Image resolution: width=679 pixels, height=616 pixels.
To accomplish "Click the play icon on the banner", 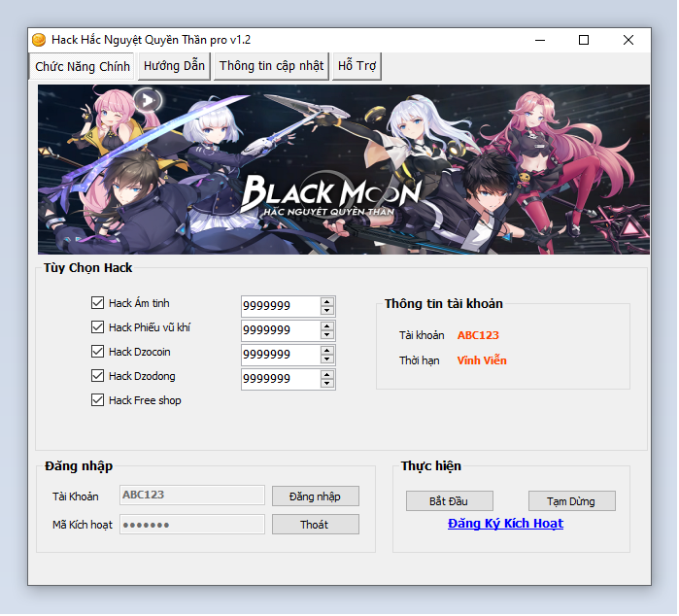I will 148,98.
